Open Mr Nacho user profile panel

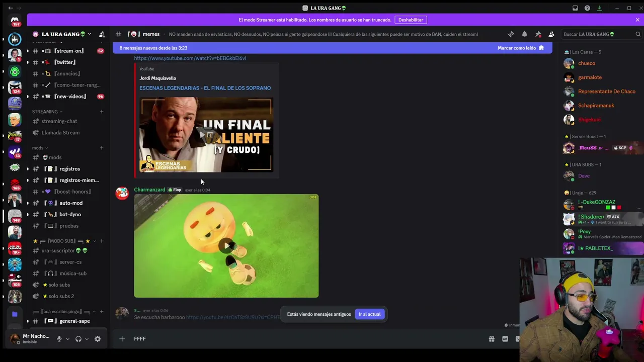coord(31,339)
